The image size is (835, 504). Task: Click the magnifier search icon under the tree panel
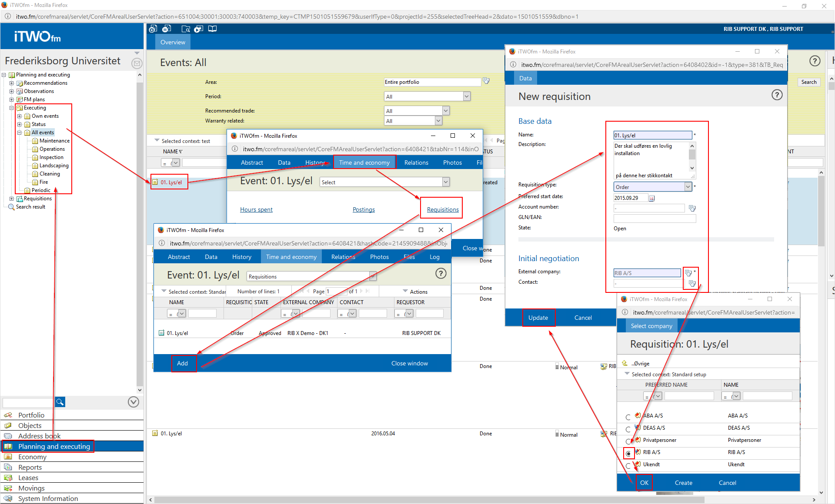click(60, 402)
